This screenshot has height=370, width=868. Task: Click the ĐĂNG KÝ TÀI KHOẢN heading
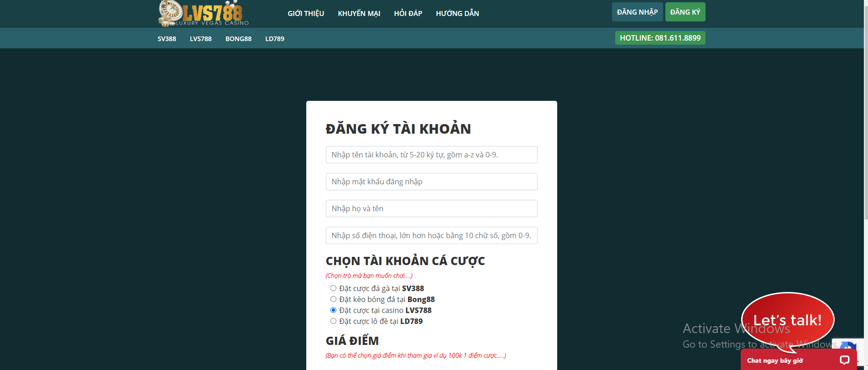coord(398,129)
